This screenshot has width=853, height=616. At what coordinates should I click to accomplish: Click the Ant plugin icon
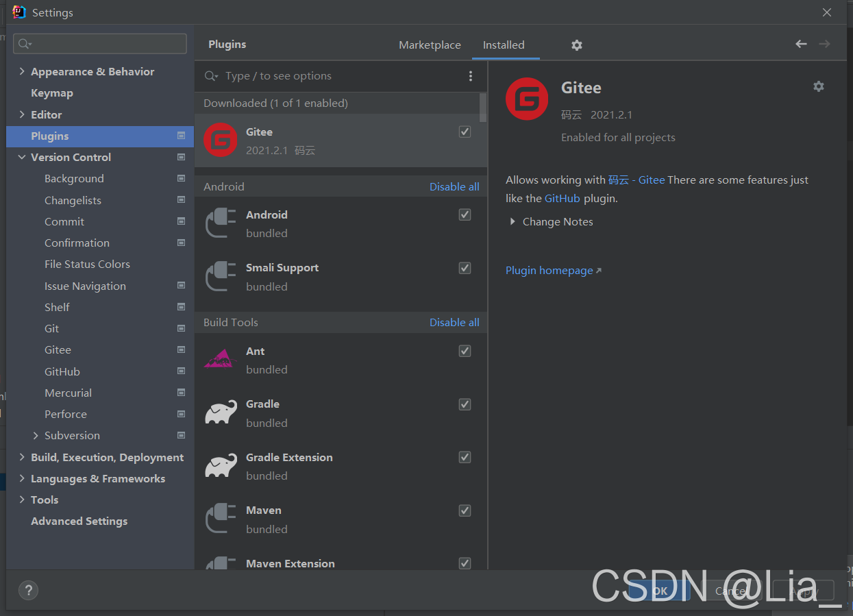pyautogui.click(x=221, y=359)
